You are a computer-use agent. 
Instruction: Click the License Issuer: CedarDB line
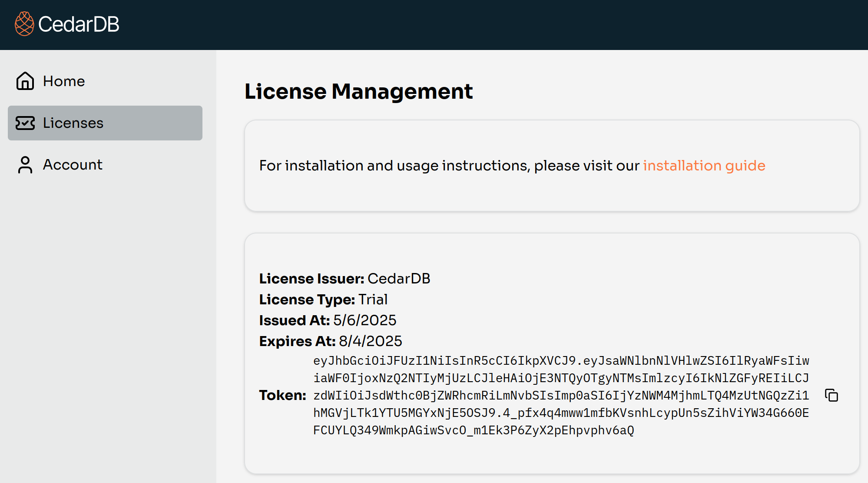pyautogui.click(x=345, y=279)
